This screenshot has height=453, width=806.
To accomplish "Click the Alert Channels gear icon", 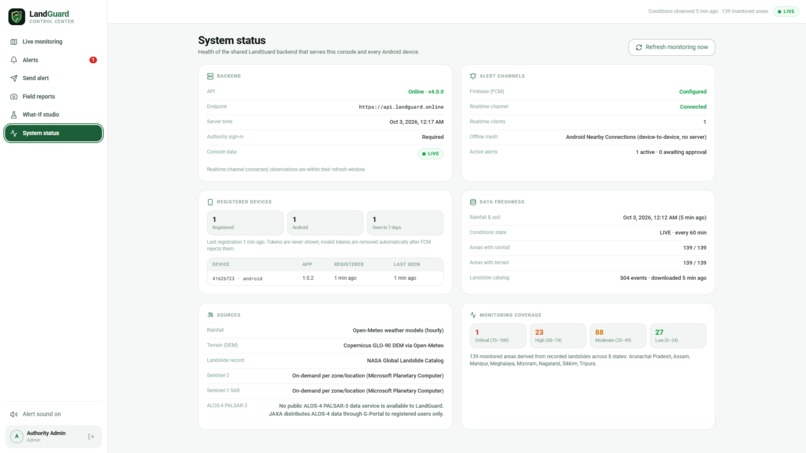I will point(473,76).
